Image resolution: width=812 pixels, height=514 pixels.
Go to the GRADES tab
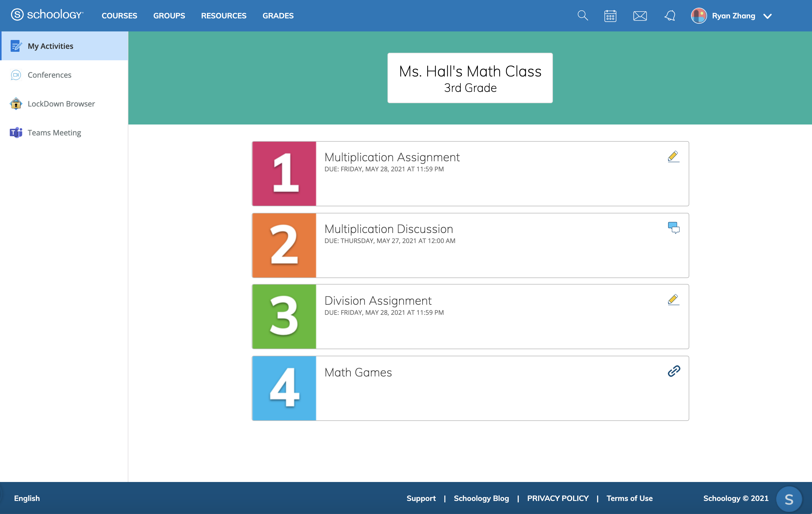point(278,16)
